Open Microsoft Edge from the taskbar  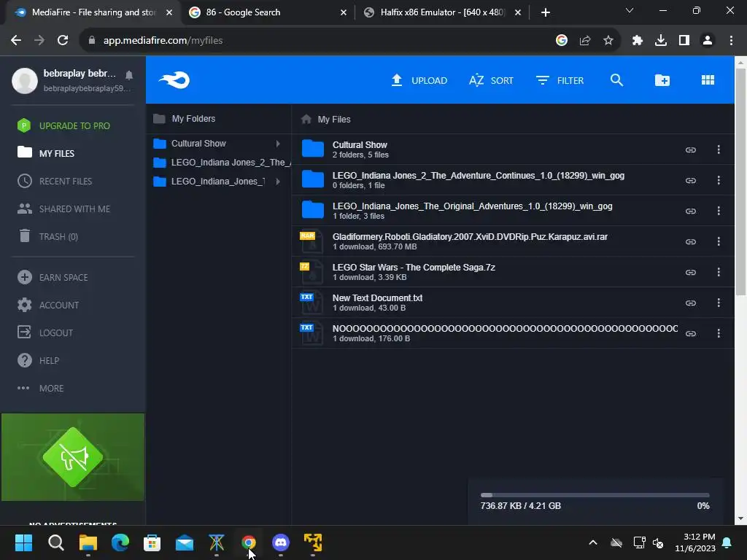coord(120,542)
